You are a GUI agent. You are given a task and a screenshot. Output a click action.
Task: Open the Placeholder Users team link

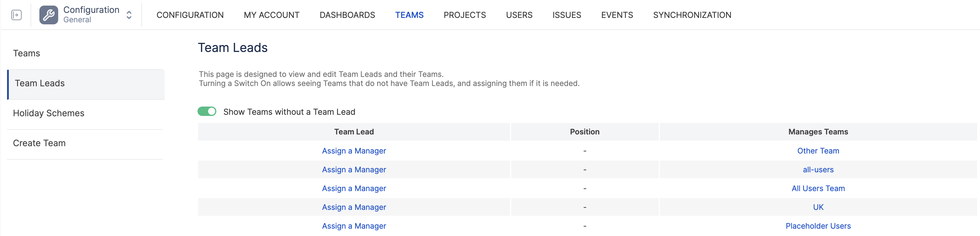(x=818, y=226)
